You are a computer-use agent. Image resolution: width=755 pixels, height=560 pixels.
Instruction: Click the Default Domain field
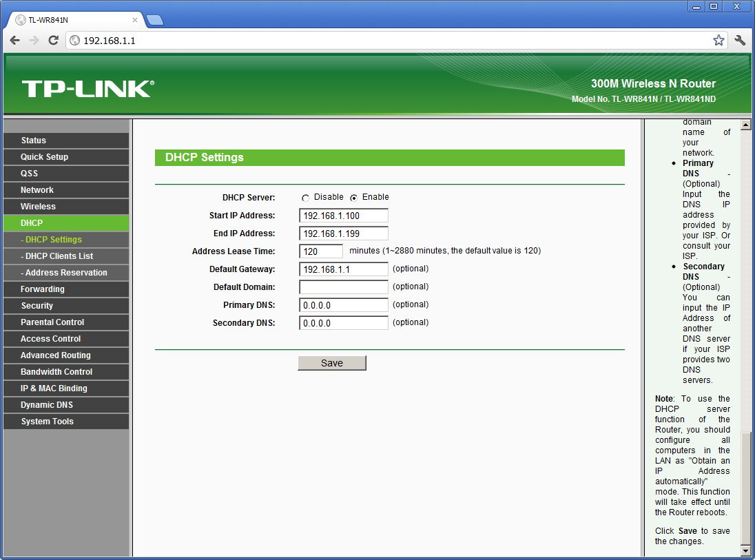[x=343, y=287]
